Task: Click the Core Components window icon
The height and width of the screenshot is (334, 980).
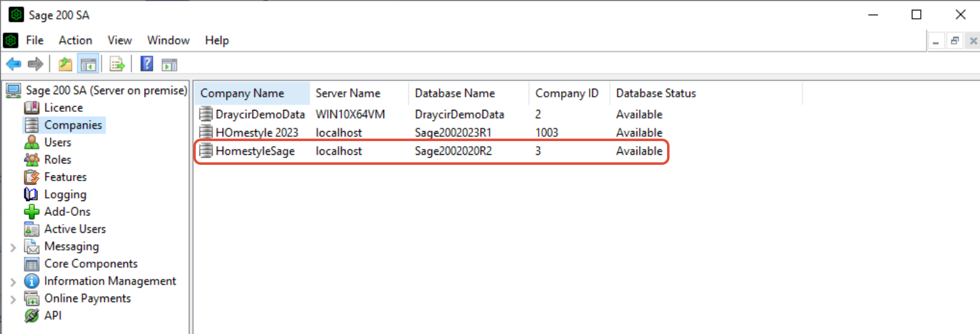Action: click(x=32, y=264)
